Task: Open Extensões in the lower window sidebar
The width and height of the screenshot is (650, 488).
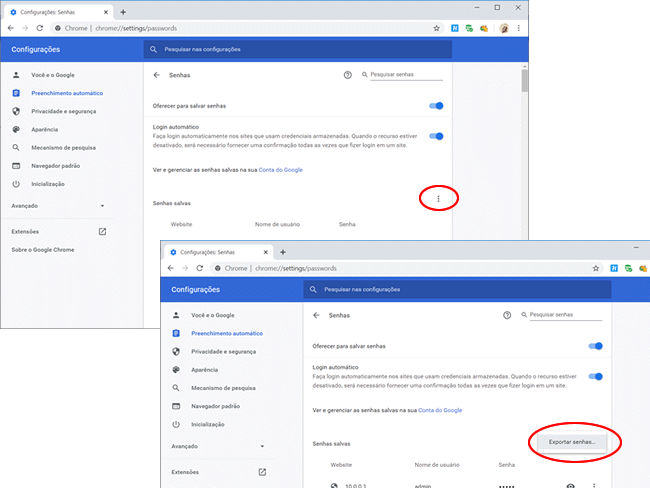Action: pos(218,472)
